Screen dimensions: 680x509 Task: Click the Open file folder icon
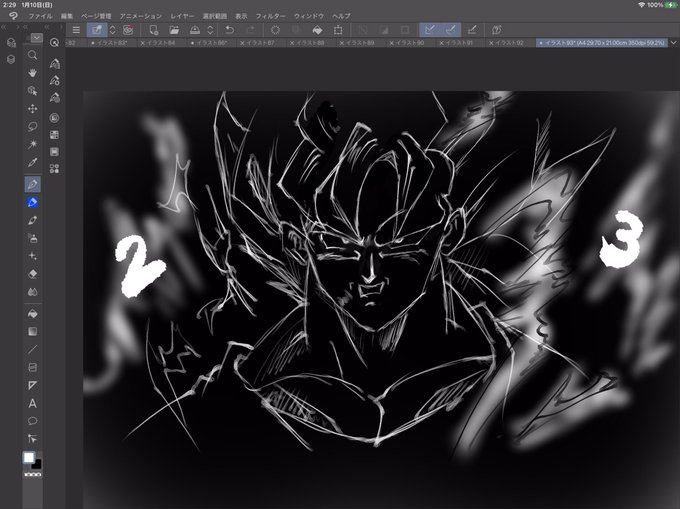tap(174, 29)
